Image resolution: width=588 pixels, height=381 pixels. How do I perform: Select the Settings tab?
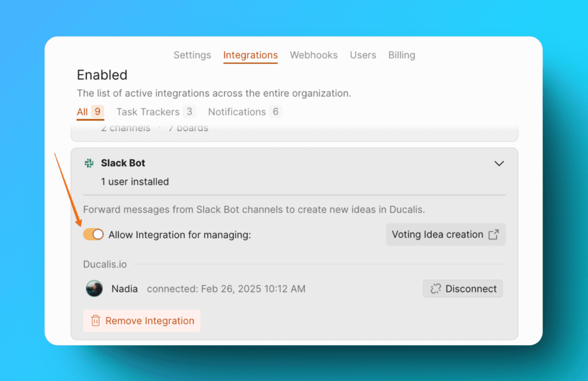click(x=192, y=55)
